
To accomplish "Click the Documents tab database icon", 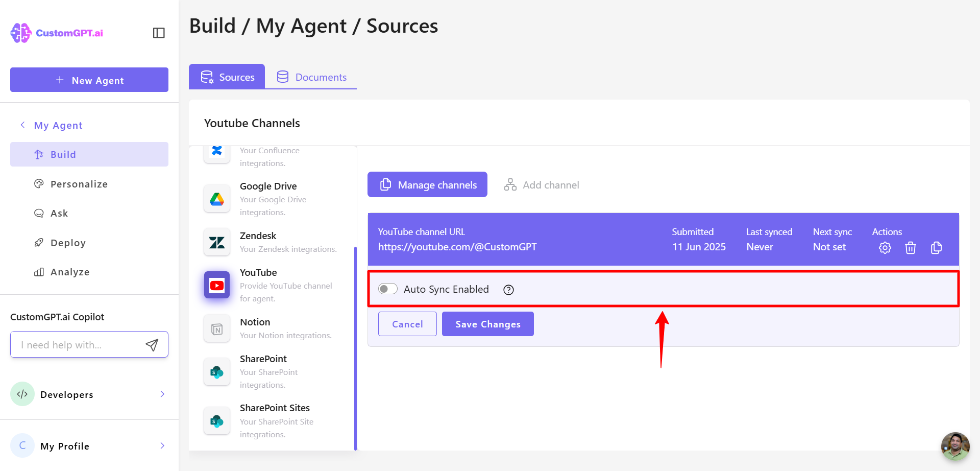I will [283, 77].
